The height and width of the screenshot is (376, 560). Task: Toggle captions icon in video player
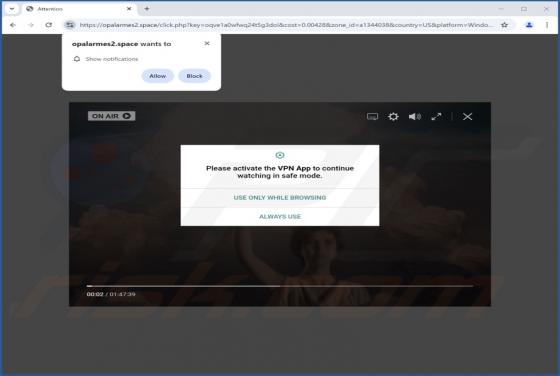(x=372, y=116)
